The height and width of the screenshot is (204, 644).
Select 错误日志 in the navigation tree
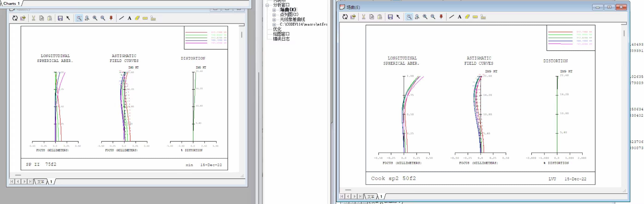coord(281,39)
